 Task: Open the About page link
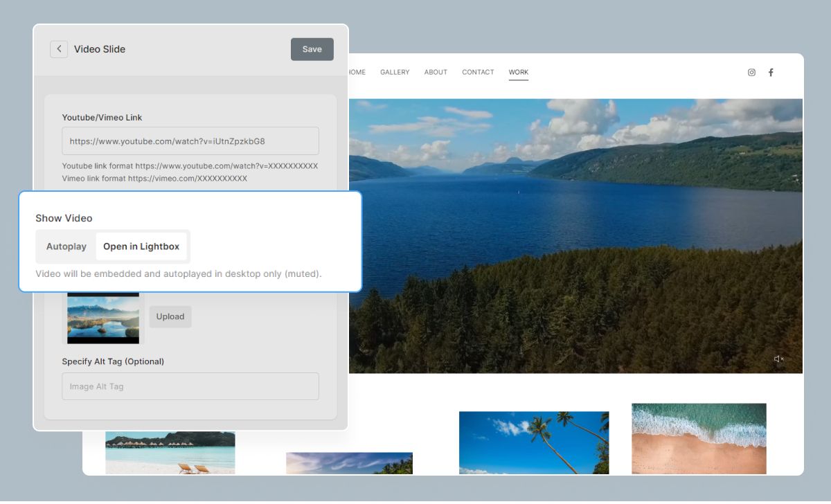436,73
